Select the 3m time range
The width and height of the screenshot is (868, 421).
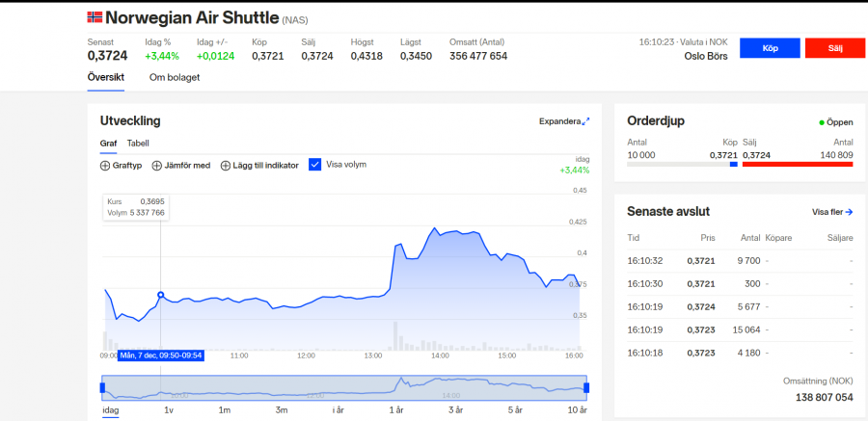point(282,410)
